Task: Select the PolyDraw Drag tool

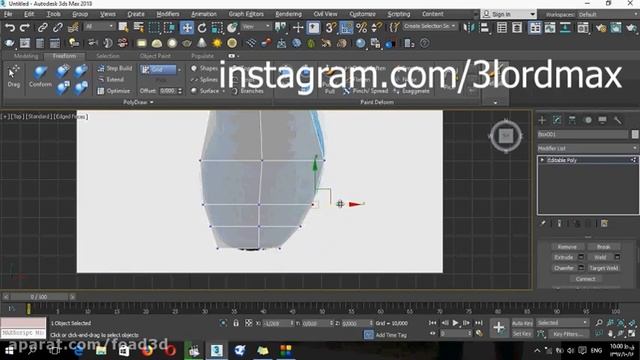Action: (x=13, y=77)
